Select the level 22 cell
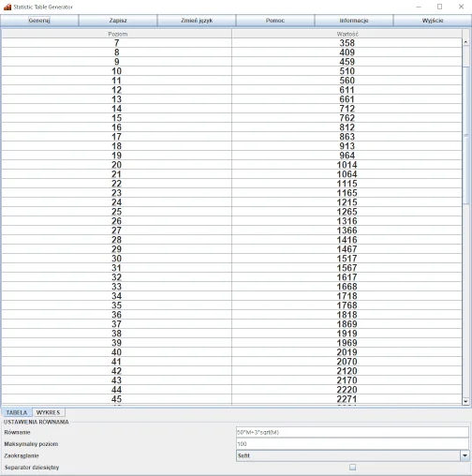Screen dimensions: 472x476 [117, 184]
